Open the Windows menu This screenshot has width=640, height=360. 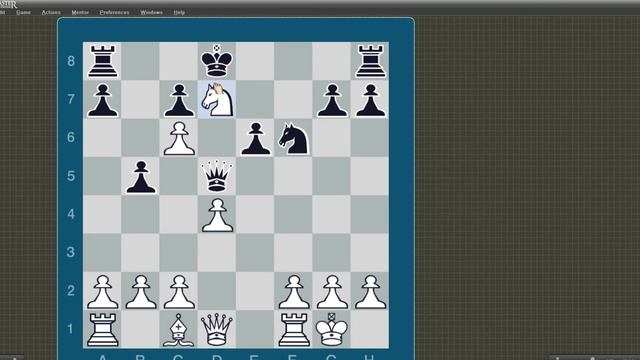pos(151,12)
